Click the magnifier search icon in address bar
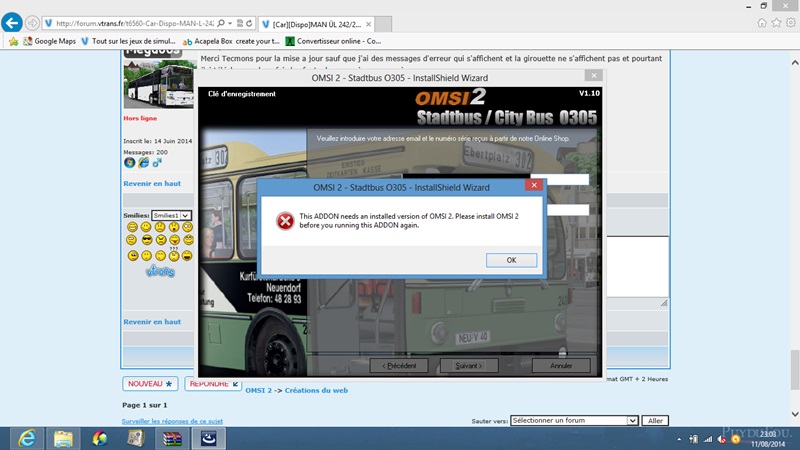This screenshot has width=800, height=450. (221, 23)
